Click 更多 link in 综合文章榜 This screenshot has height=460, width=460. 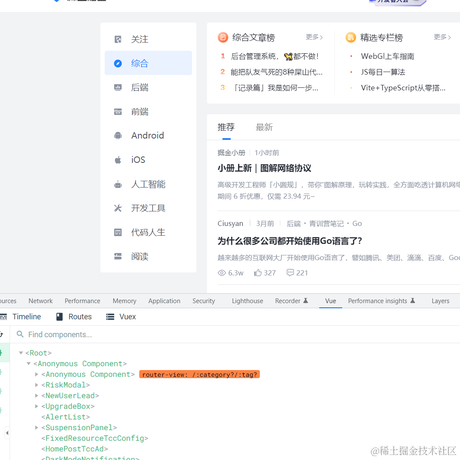coord(314,37)
